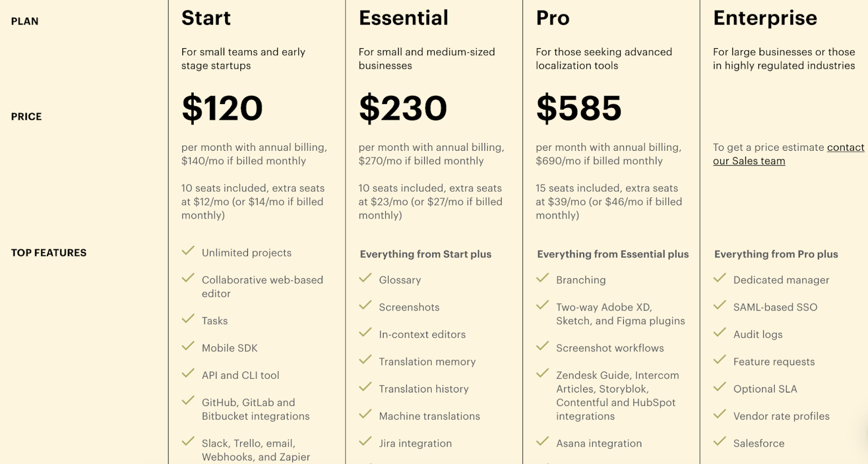The width and height of the screenshot is (868, 464).
Task: Click the checkmark next to Screenshot workflows
Action: point(542,346)
